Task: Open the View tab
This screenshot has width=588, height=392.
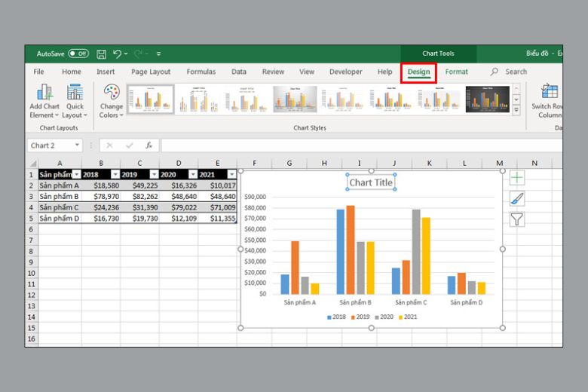Action: (x=306, y=72)
